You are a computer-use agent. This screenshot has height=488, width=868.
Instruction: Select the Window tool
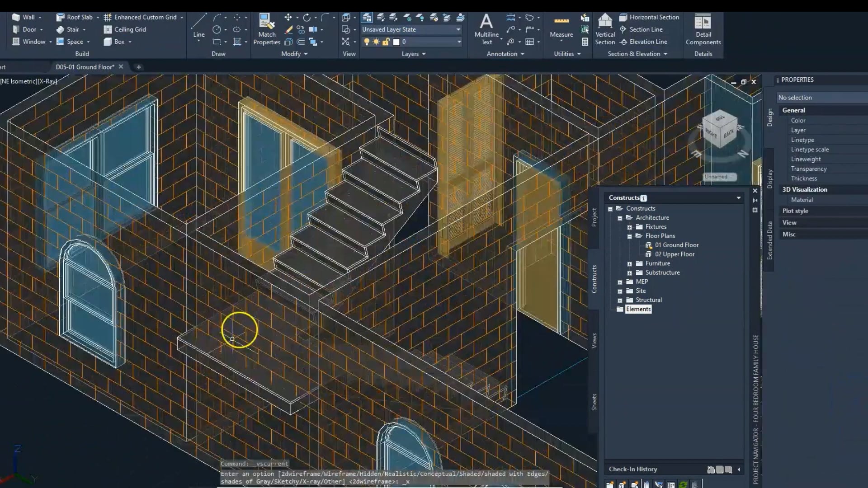[x=29, y=42]
